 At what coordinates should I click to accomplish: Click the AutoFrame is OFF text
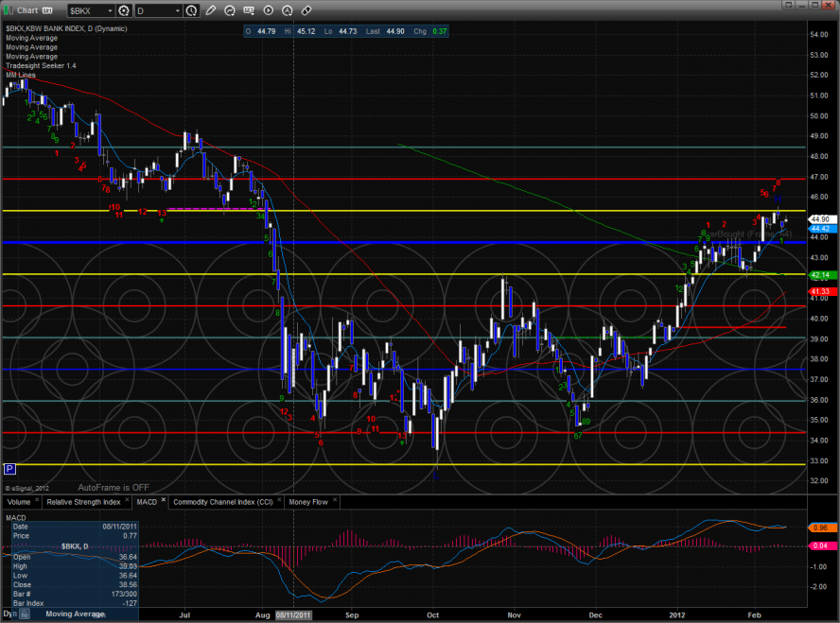(x=114, y=488)
